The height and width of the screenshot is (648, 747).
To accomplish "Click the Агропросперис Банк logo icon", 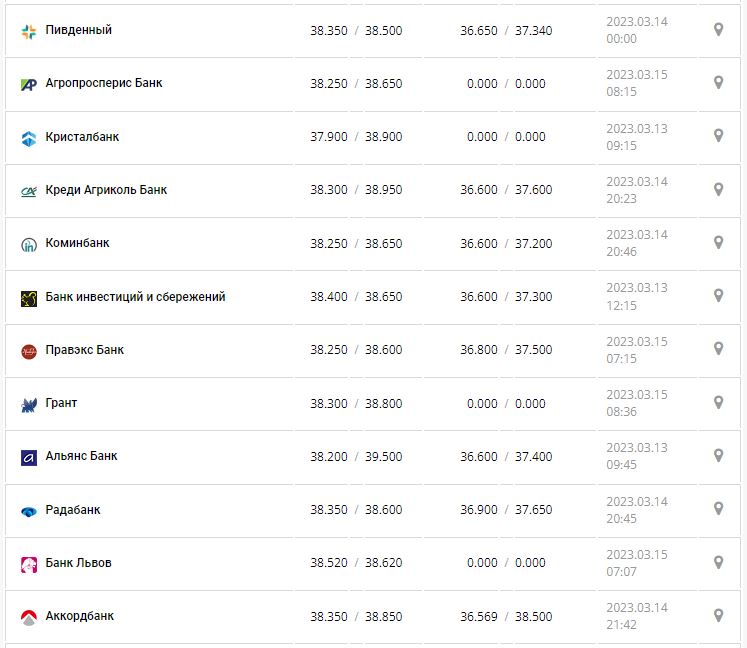I will click(29, 84).
